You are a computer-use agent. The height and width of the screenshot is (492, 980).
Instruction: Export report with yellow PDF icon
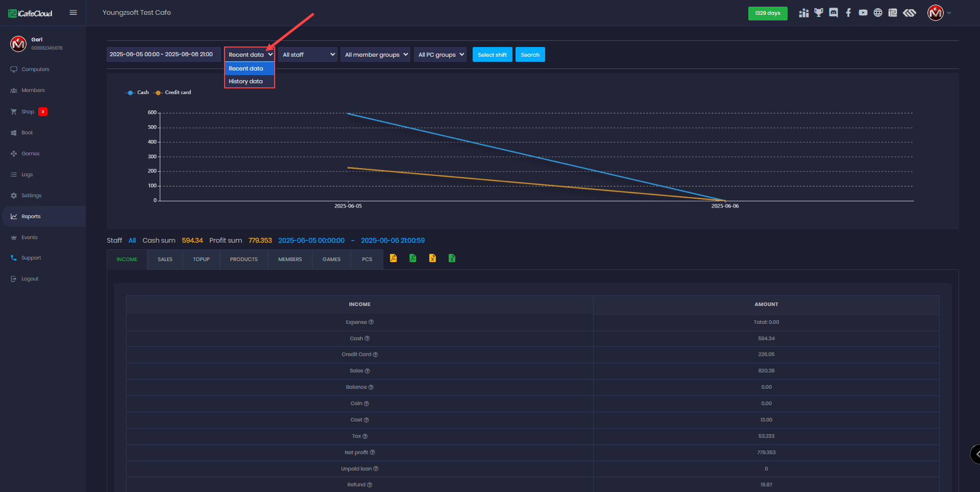tap(393, 259)
